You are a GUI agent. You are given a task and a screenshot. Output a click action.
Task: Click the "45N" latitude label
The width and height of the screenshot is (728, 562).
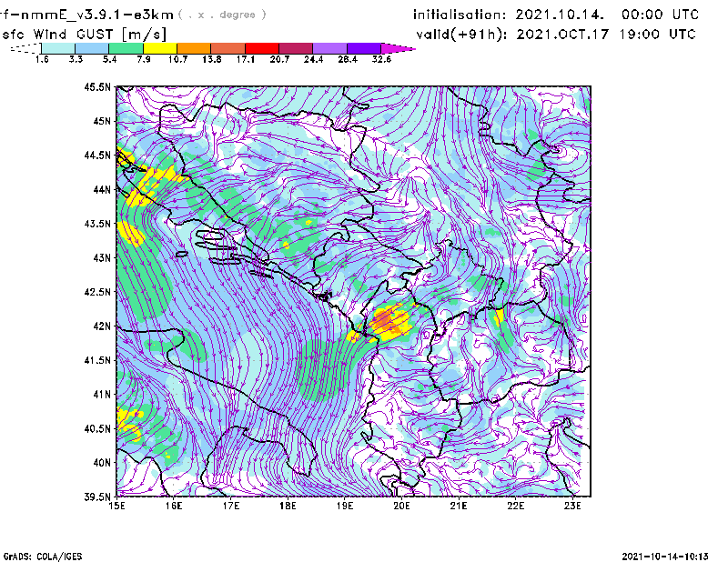(x=102, y=121)
